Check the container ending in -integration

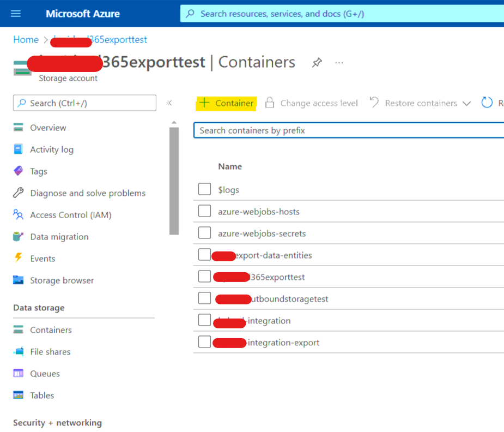(x=204, y=320)
